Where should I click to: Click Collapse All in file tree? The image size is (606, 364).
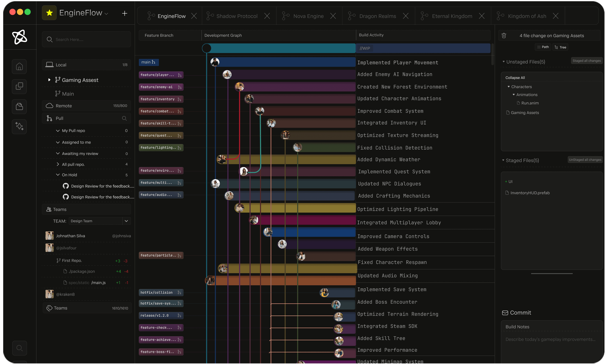(x=515, y=78)
